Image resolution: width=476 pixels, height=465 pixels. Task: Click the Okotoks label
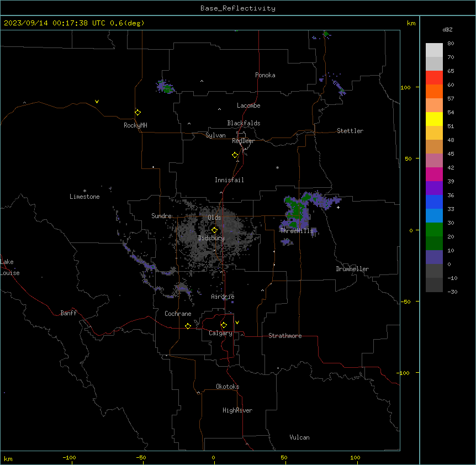(228, 387)
